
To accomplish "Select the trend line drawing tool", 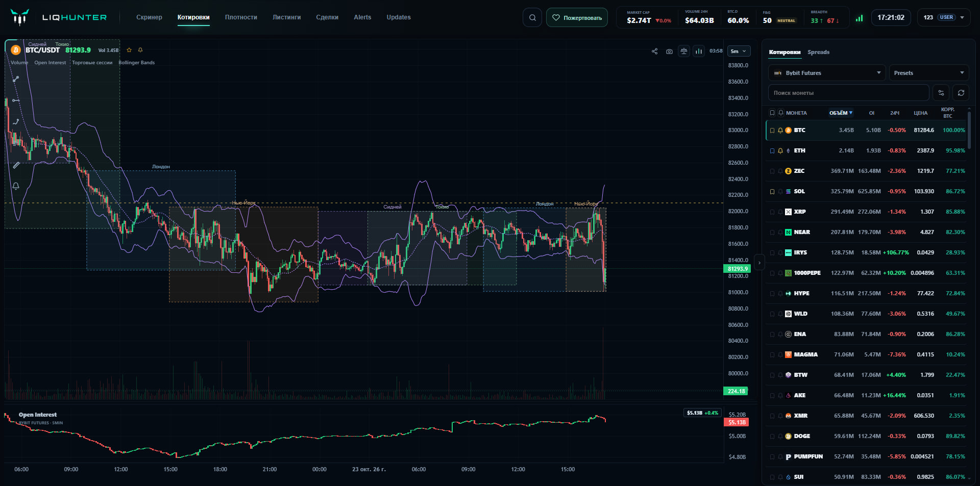I will [16, 79].
